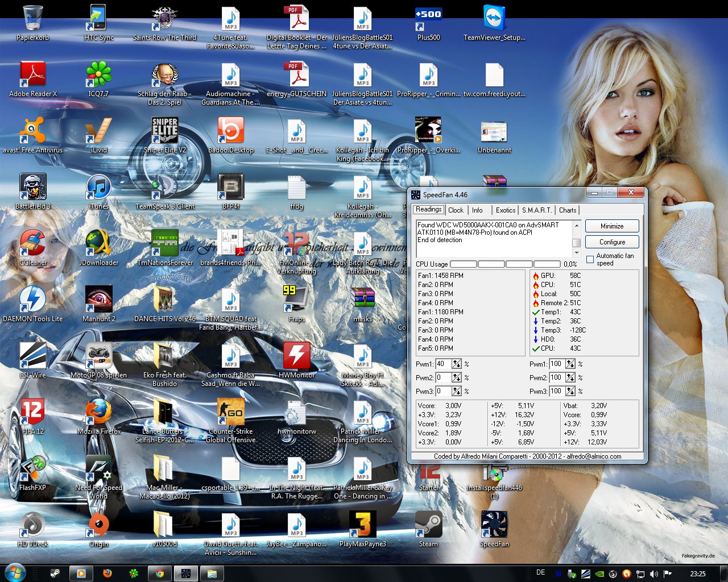
Task: Select the iTunes desktop shortcut
Action: tap(98, 192)
